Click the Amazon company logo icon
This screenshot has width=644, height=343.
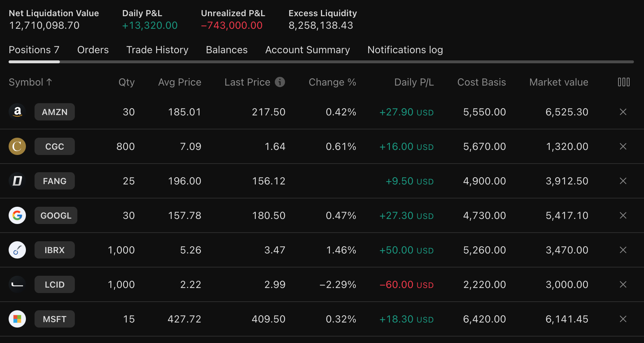(17, 112)
